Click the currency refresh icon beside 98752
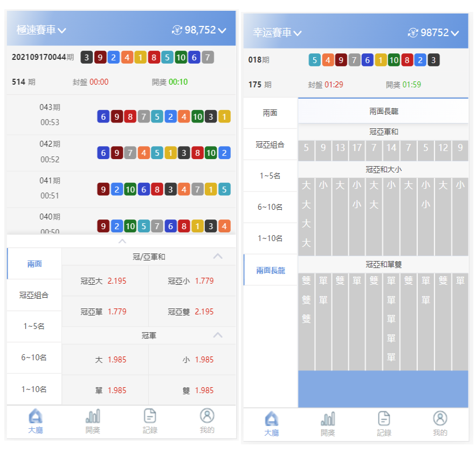 [x=413, y=33]
